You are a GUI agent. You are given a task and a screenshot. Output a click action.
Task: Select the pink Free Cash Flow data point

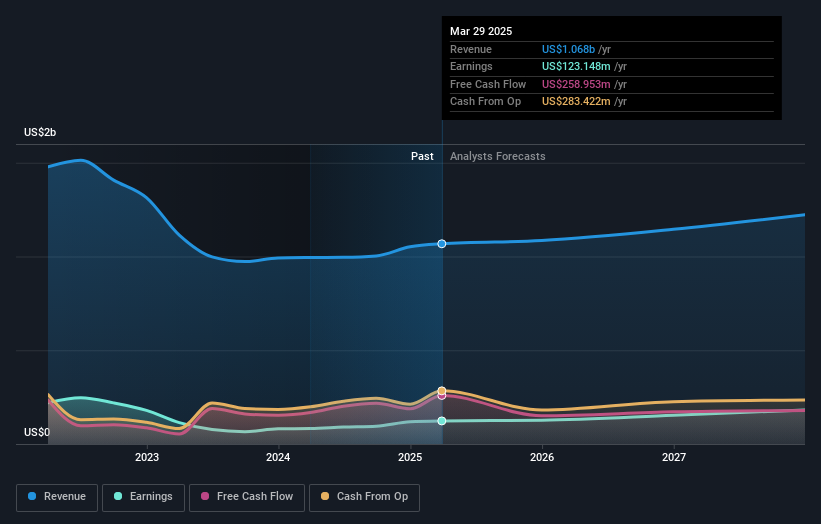[x=442, y=396]
